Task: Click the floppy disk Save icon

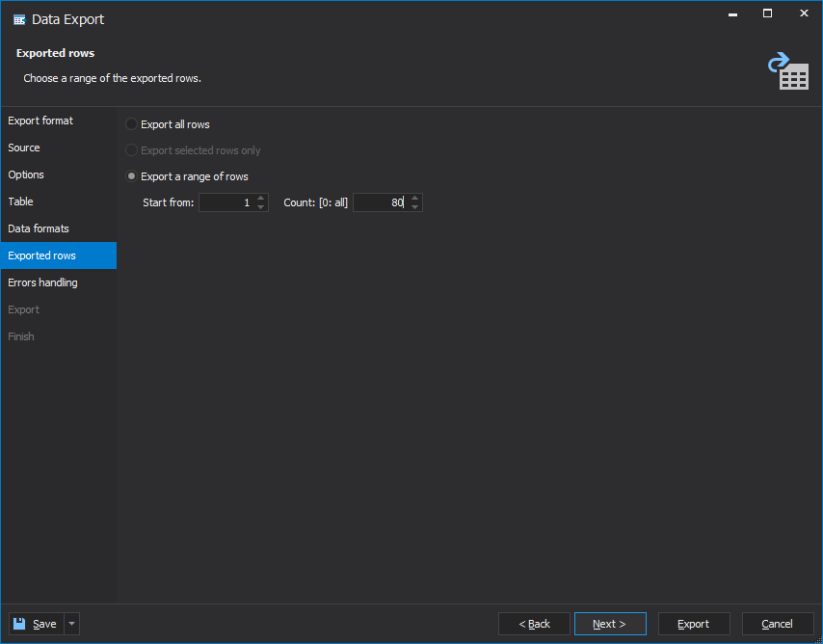Action: pos(19,624)
